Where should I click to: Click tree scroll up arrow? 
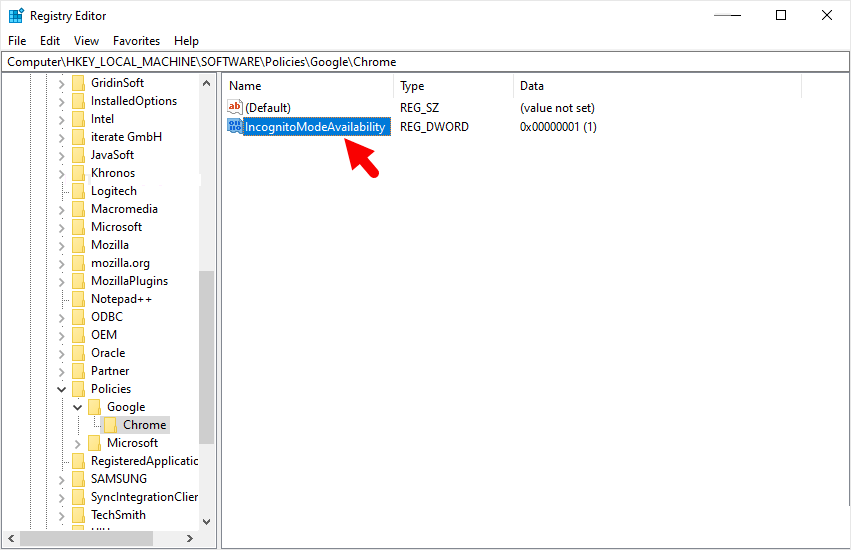pyautogui.click(x=206, y=83)
